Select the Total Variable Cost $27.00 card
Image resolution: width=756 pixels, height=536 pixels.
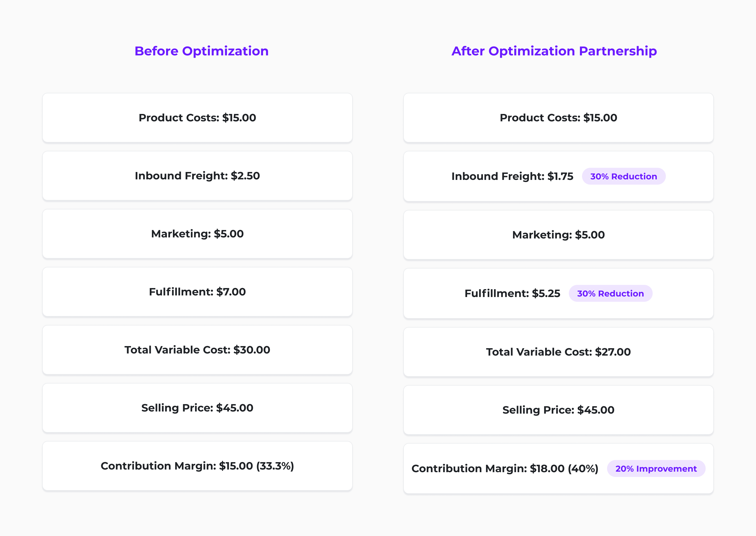[558, 352]
